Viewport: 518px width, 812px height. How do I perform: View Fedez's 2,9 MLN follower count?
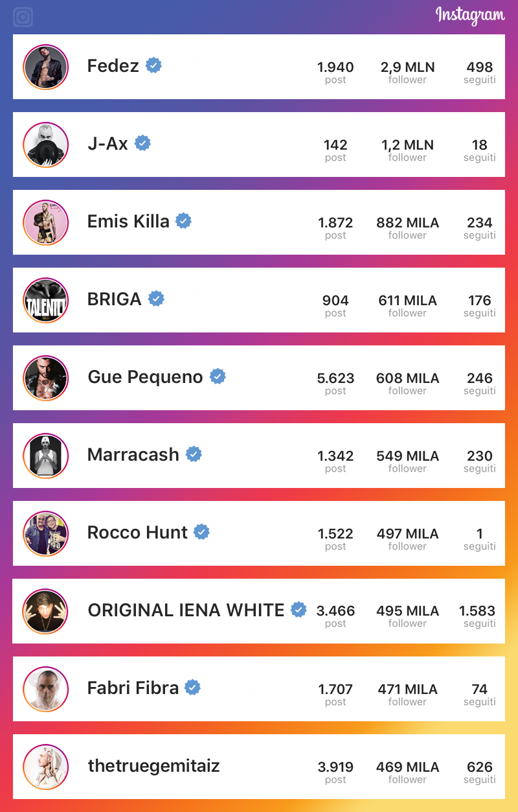(x=407, y=72)
